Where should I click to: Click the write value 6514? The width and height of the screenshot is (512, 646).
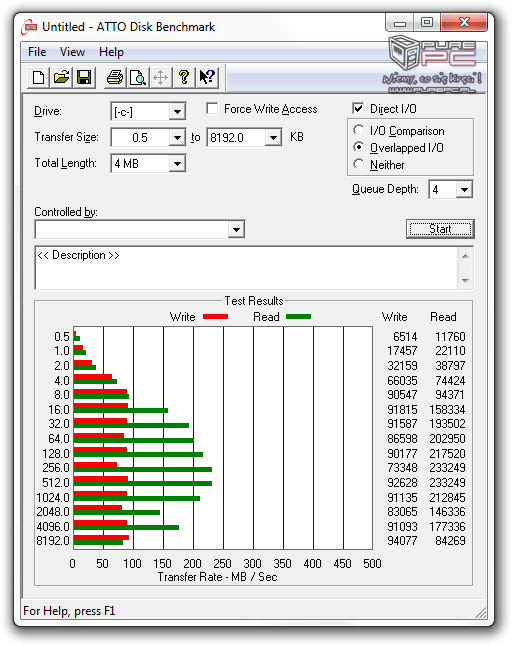[x=405, y=337]
